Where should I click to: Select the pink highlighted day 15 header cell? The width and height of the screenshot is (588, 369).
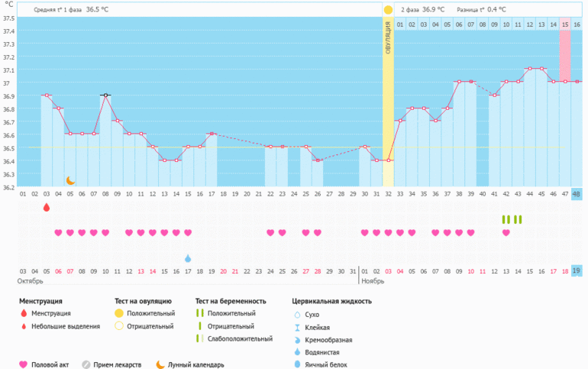click(565, 25)
